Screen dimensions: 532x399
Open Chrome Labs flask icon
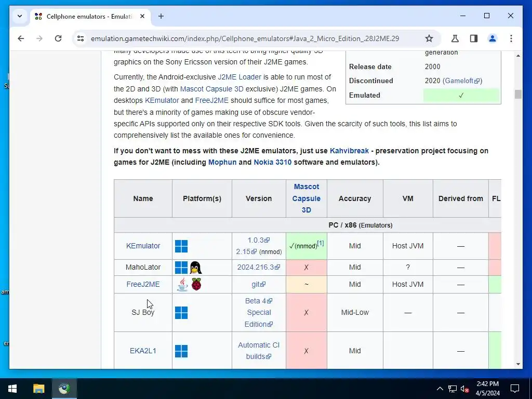pos(455,38)
